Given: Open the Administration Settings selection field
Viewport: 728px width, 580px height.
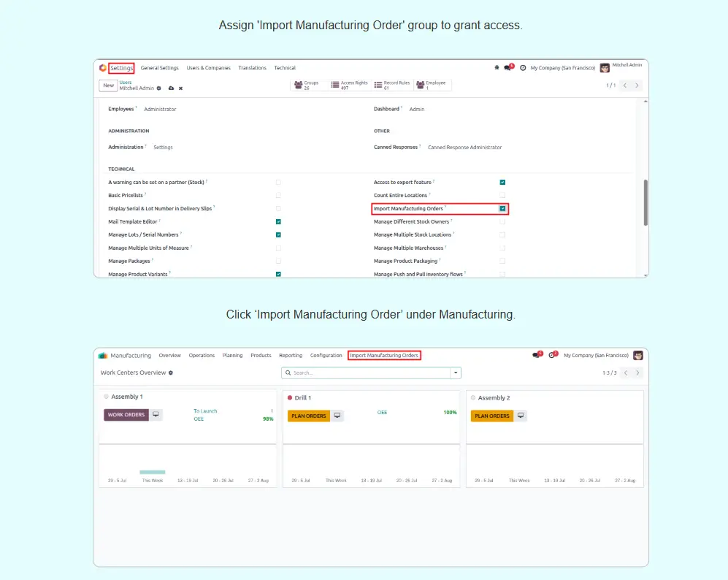Looking at the screenshot, I should click(163, 148).
